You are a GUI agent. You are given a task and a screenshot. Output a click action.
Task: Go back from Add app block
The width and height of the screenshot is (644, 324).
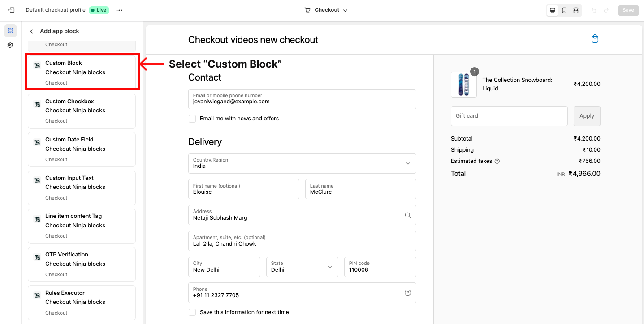(x=31, y=31)
